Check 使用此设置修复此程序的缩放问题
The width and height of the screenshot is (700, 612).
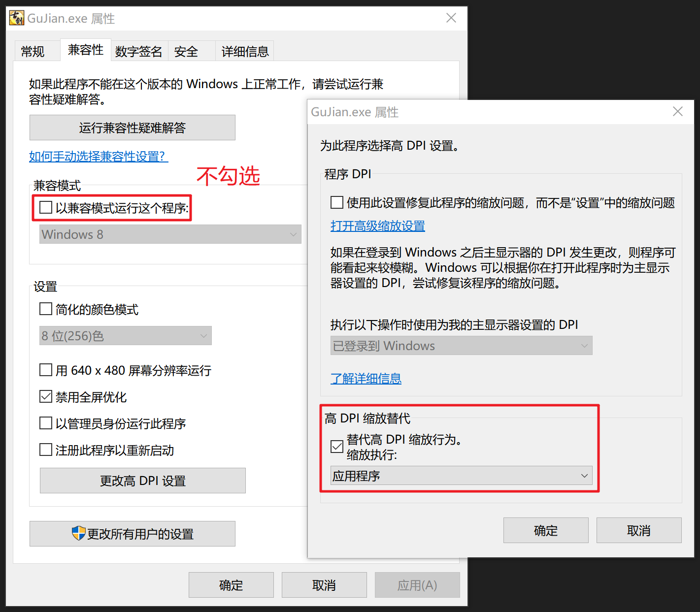(x=336, y=202)
